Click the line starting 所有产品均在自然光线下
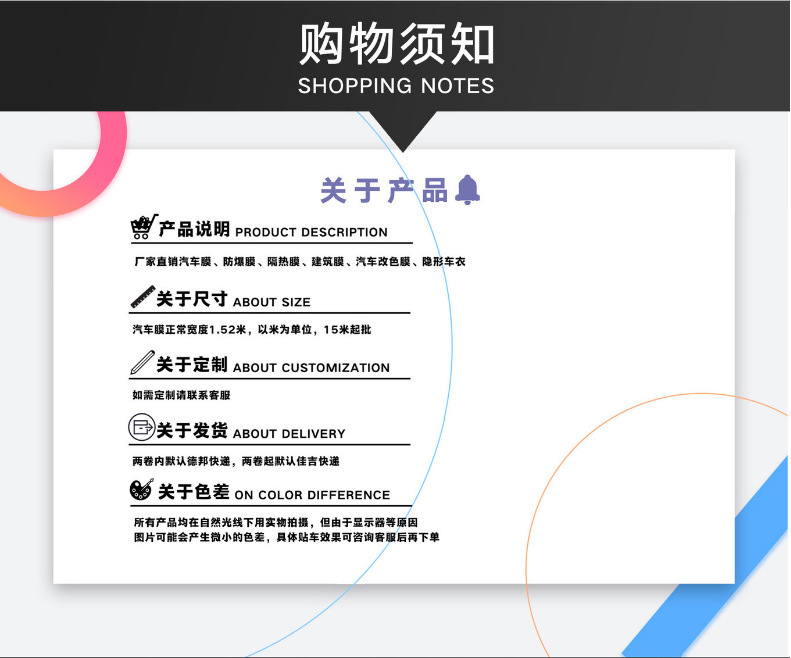 [275, 522]
